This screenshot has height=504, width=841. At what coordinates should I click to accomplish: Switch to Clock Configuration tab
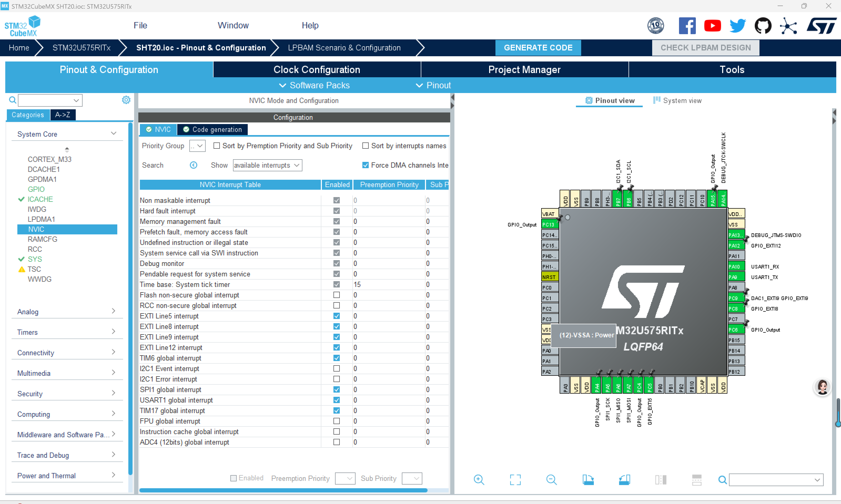316,70
